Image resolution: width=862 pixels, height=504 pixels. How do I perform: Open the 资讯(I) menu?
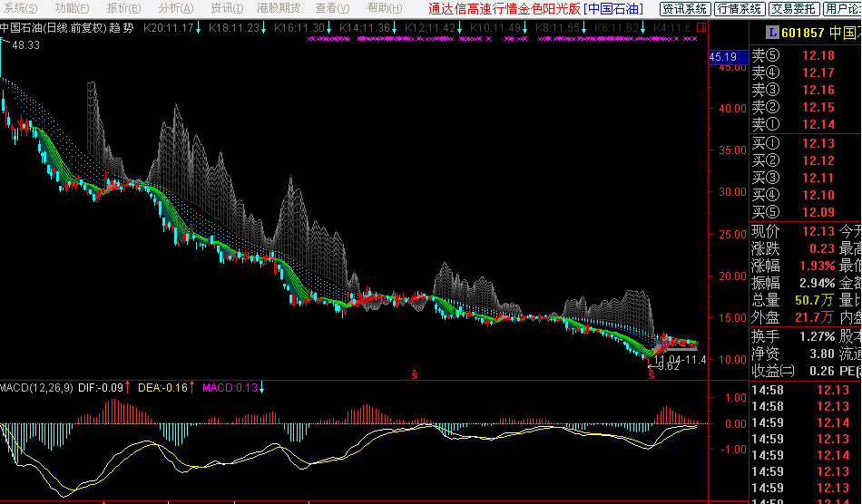coord(227,8)
